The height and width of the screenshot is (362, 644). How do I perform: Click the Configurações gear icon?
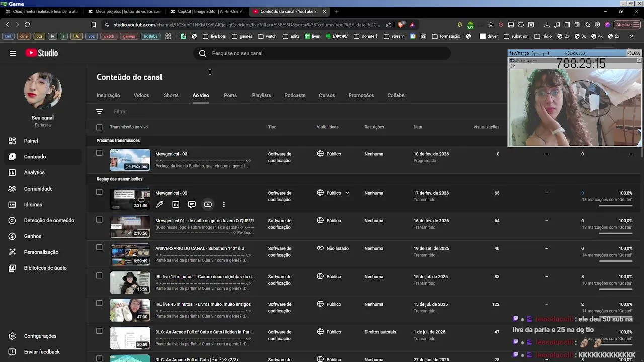point(13,336)
